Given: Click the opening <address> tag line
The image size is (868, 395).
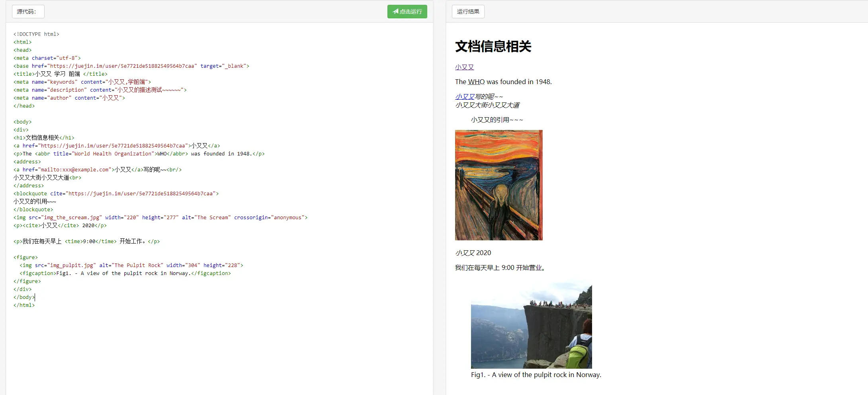Looking at the screenshot, I should click(x=27, y=161).
